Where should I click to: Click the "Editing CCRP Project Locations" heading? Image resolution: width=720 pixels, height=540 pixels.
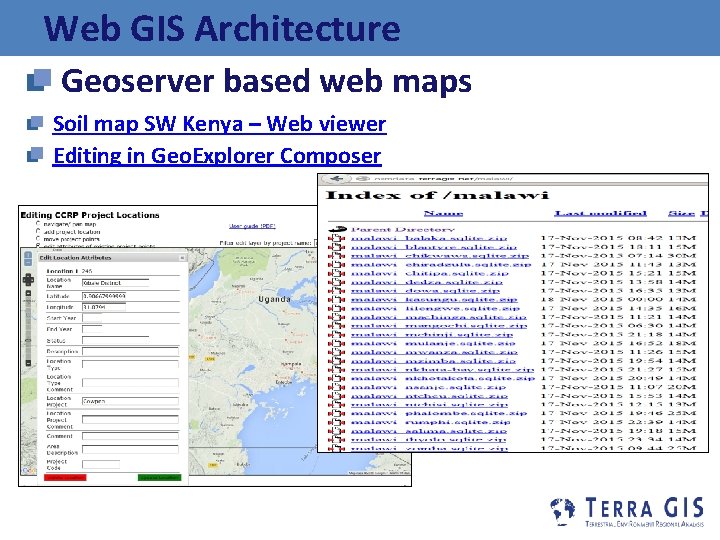coord(90,215)
